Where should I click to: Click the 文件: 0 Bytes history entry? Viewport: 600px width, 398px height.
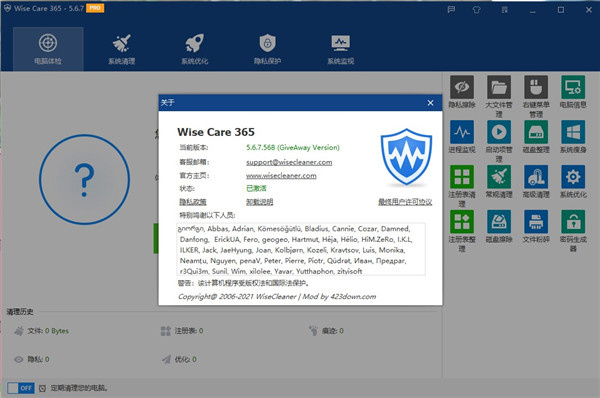click(x=41, y=331)
